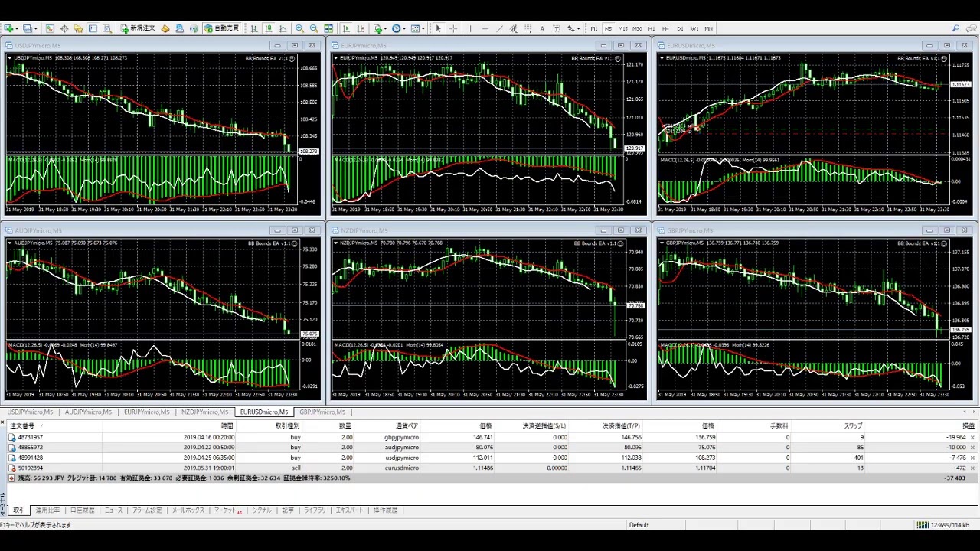Select the cursor arrow tool
This screenshot has width=980, height=551.
[x=438, y=28]
